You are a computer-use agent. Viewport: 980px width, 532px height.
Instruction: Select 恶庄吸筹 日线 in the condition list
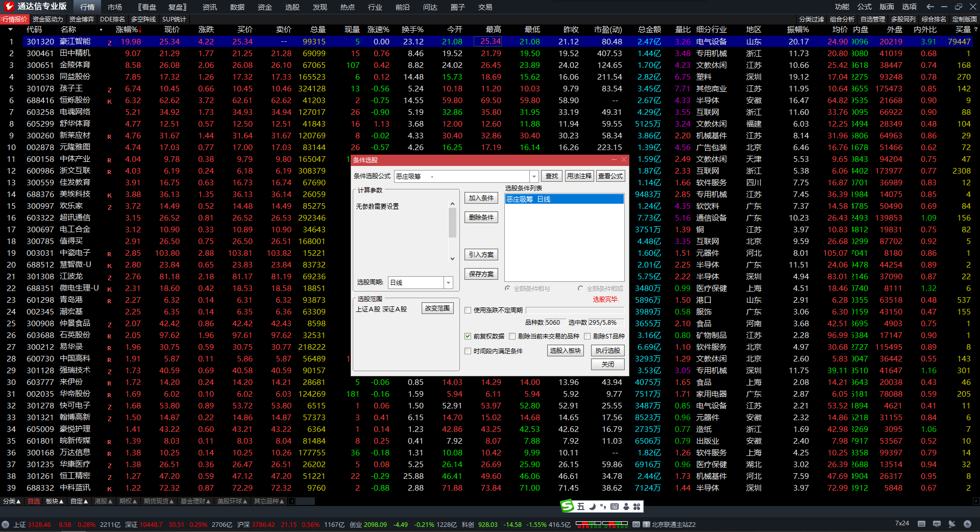[x=564, y=199]
